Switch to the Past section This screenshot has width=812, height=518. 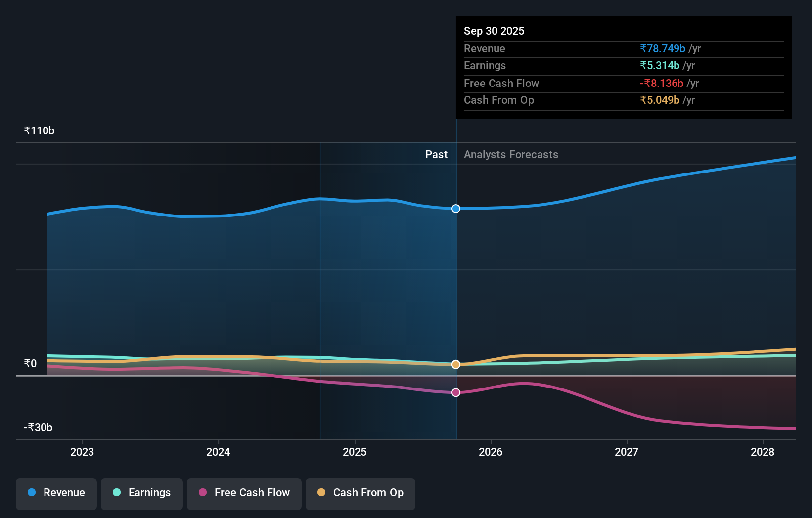point(436,154)
